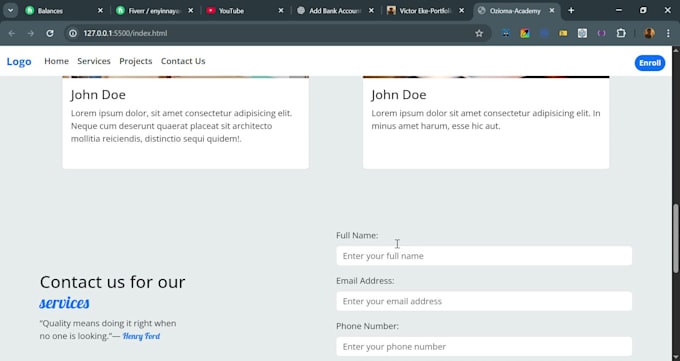Click the 'Email Address:' label

click(x=365, y=281)
